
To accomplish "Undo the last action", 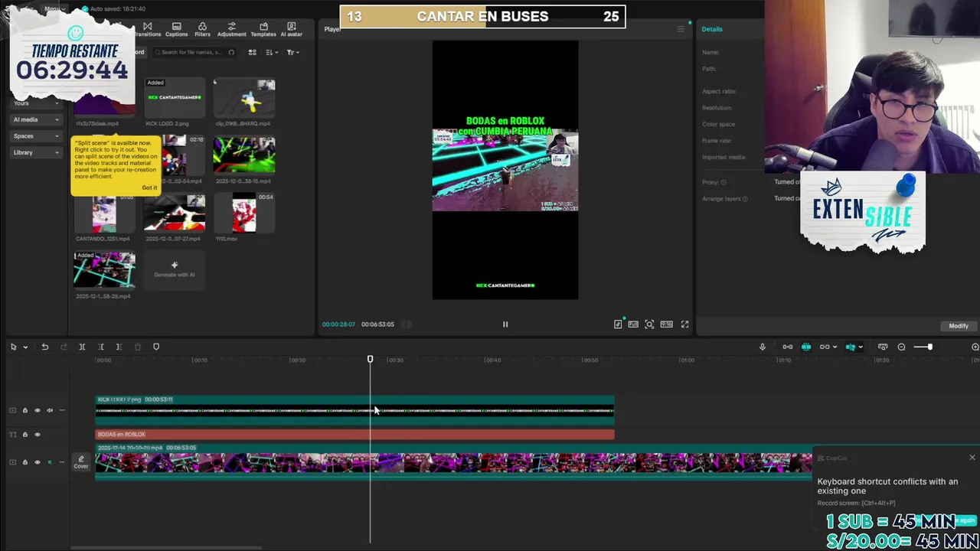I will coord(45,347).
